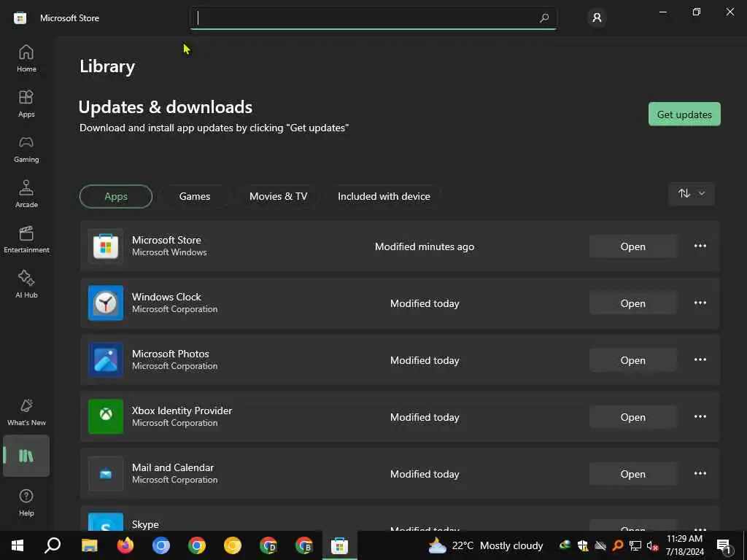Screen dimensions: 747x560
Task: Open the AI Hub section
Action: 26,284
